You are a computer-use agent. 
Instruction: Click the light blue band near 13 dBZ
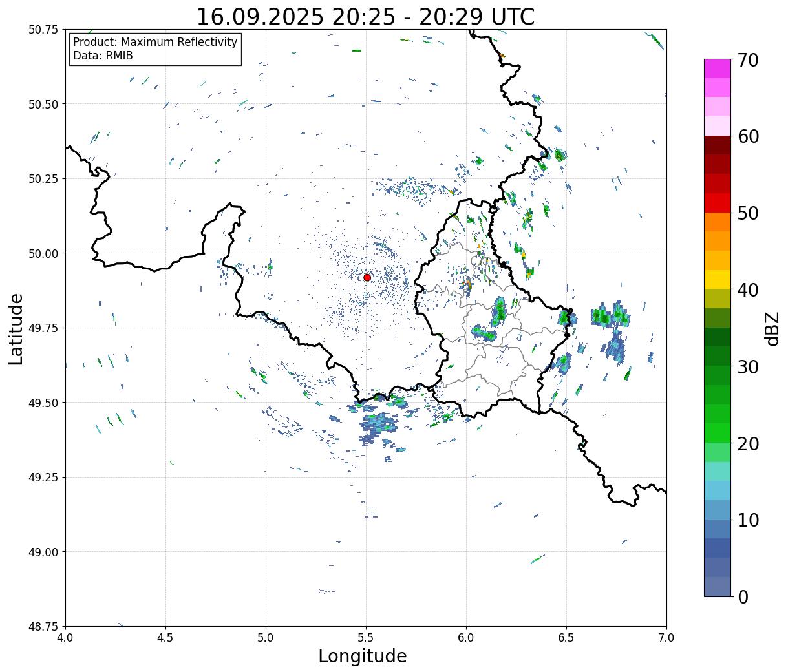point(717,490)
